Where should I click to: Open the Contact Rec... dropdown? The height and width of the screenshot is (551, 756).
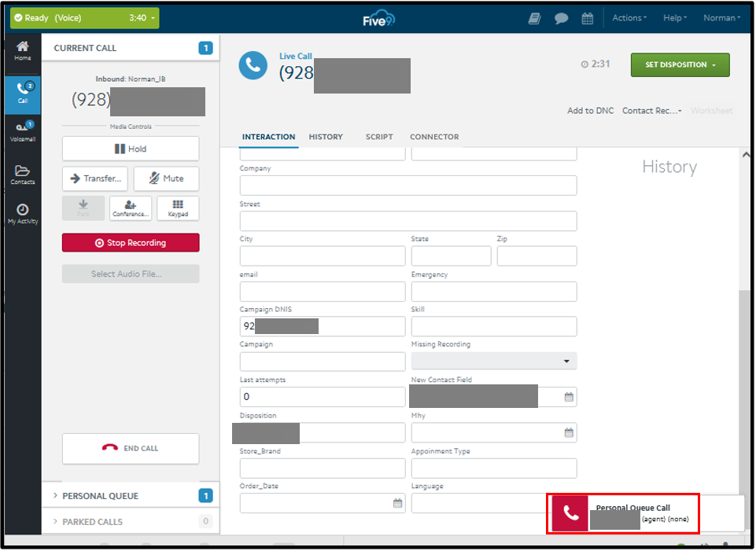[652, 111]
